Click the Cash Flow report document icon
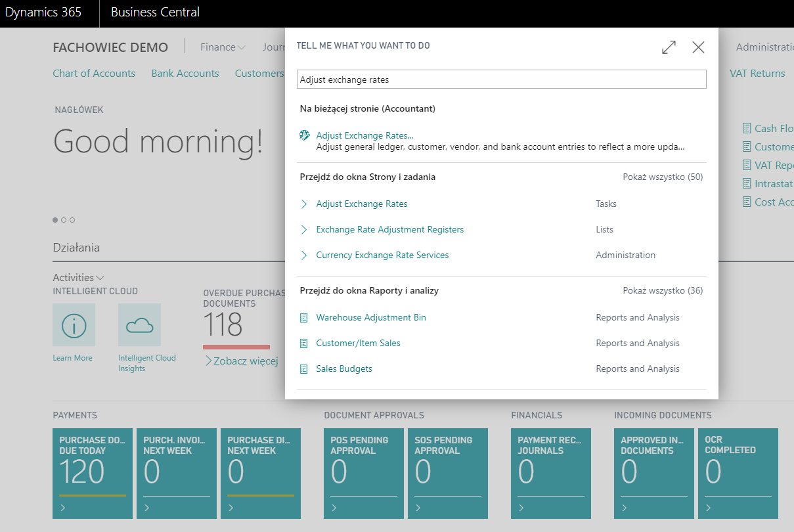Viewport: 794px width, 532px height. click(747, 128)
